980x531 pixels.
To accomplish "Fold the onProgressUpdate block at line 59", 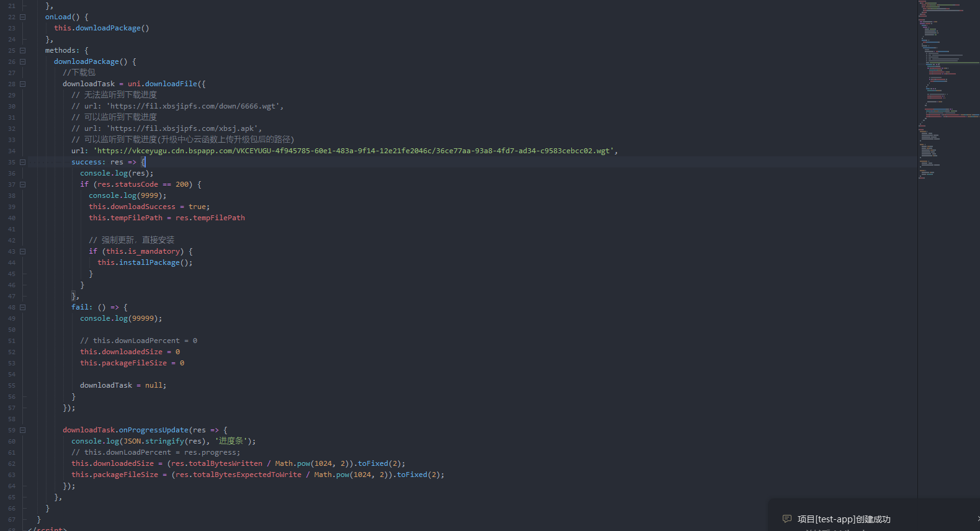I will [x=23, y=431].
